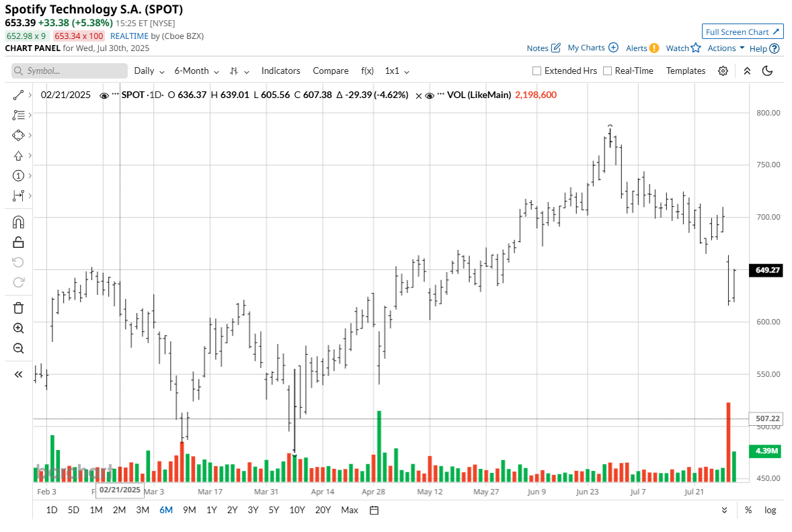Select the up arrow marker tool

18,155
